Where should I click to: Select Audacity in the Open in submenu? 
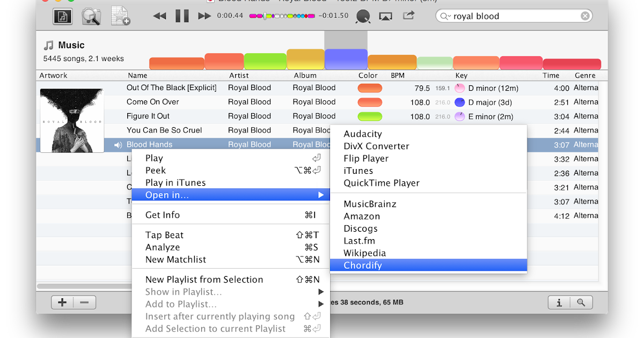point(363,134)
